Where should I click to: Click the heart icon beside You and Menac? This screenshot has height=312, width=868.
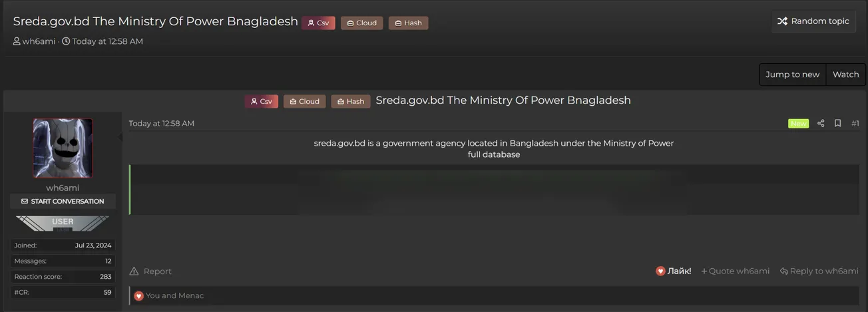138,295
